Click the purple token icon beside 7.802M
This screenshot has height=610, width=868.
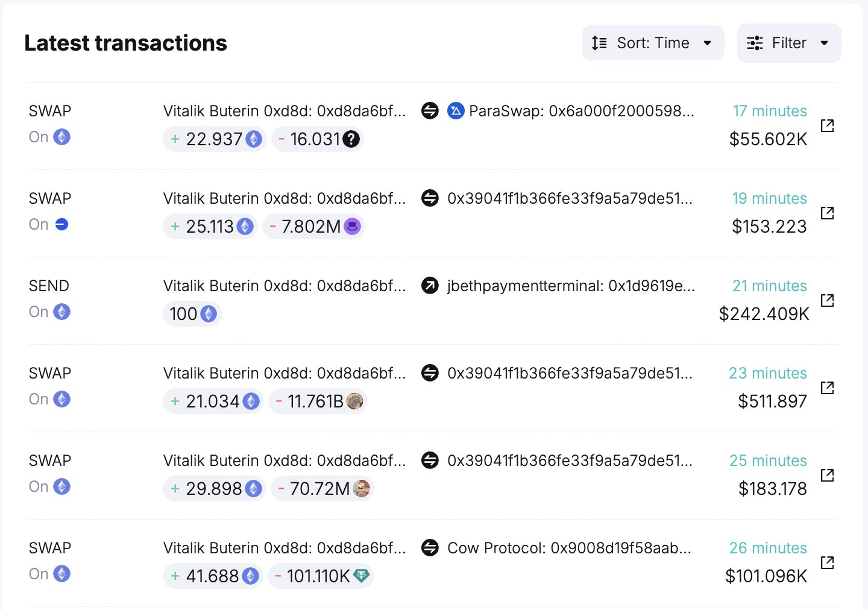352,227
